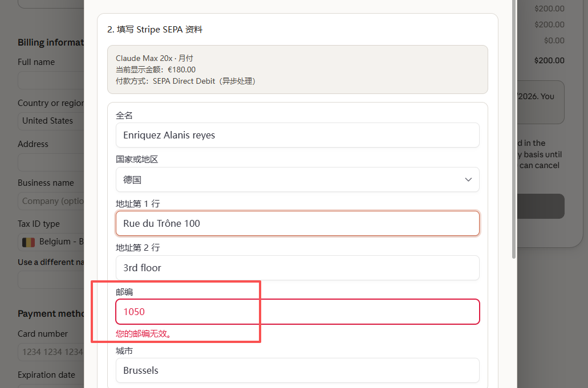Click the Address field in background billing form
This screenshot has width=588, height=388.
click(51, 162)
